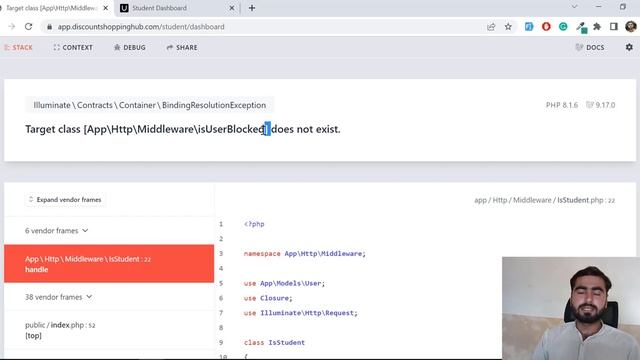The height and width of the screenshot is (360, 640).
Task: Click the IsStudent.php : 22 file path
Action: [x=544, y=200]
